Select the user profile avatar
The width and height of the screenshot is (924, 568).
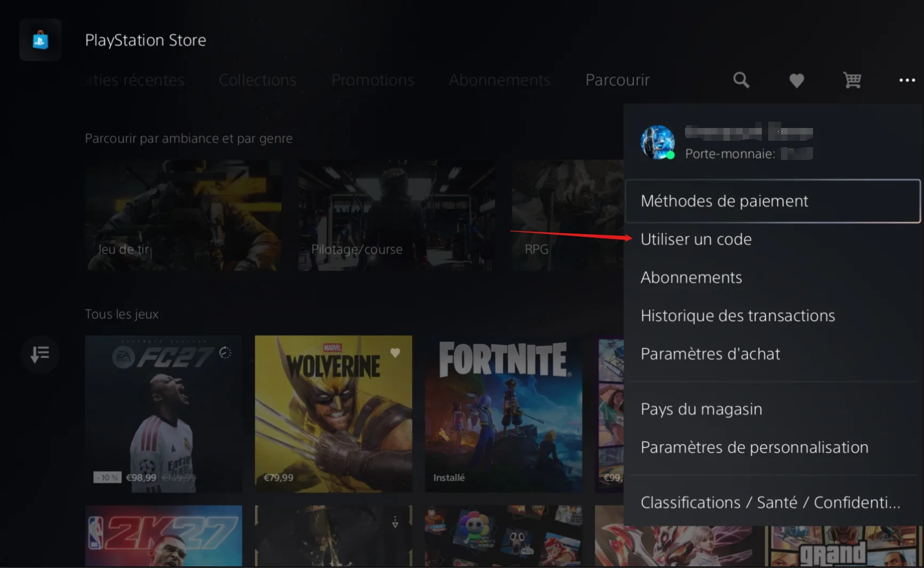(x=657, y=142)
